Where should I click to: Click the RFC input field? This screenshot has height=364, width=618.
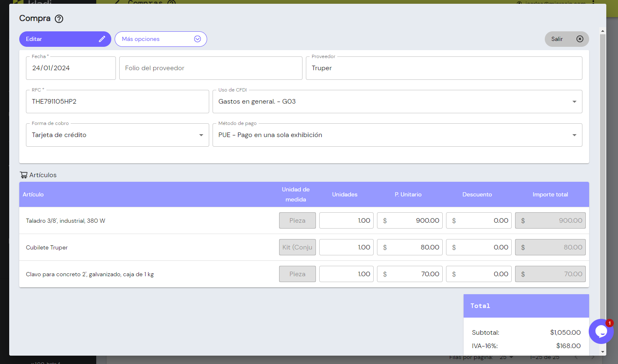[117, 102]
